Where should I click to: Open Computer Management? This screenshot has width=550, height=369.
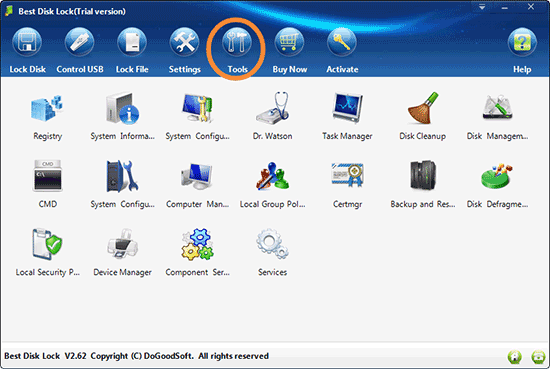pyautogui.click(x=197, y=184)
